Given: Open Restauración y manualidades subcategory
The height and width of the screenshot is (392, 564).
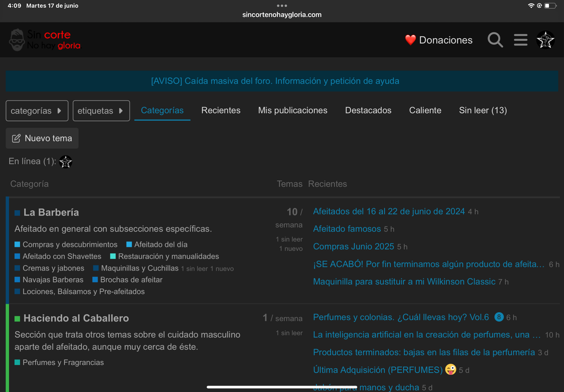Looking at the screenshot, I should (169, 256).
